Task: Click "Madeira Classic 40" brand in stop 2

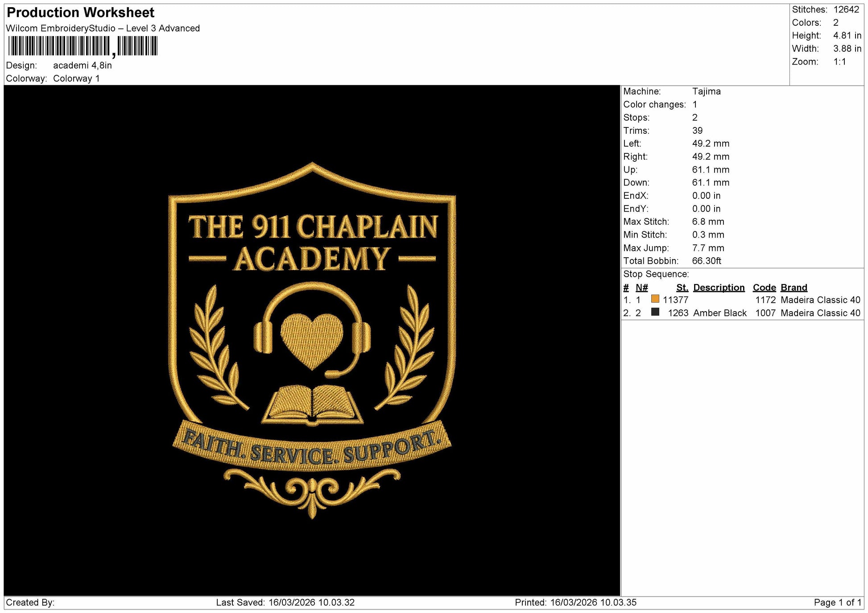Action: click(x=820, y=313)
